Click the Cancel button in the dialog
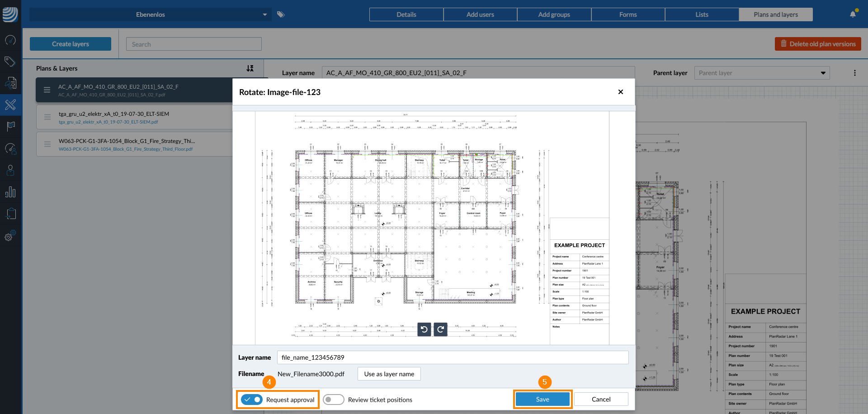The height and width of the screenshot is (414, 868). coord(601,399)
